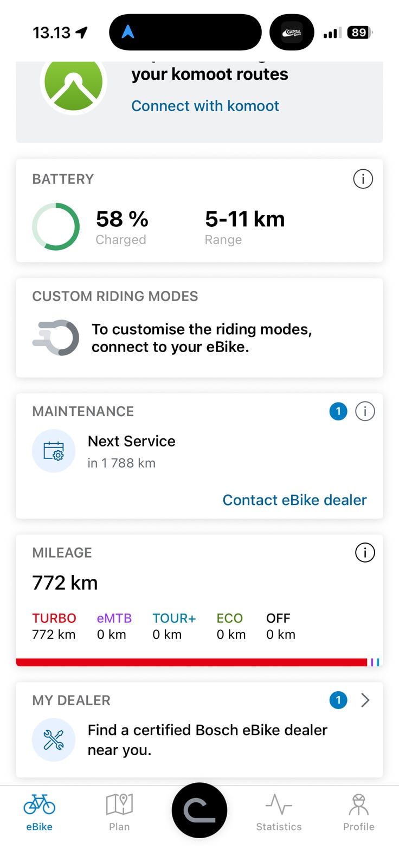Tap the komoot logo icon
Image resolution: width=399 pixels, height=868 pixels.
[x=73, y=83]
